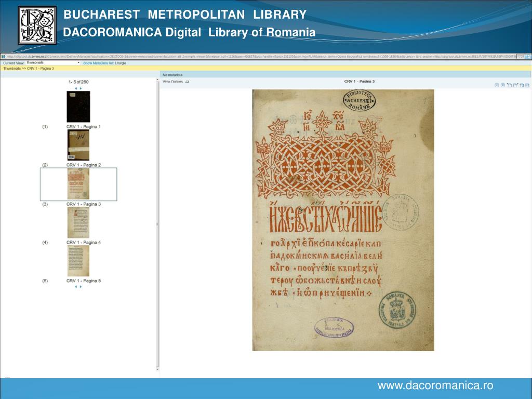
Task: Click the thumbnail panel scrollbar up arrow
Action: tap(157, 80)
